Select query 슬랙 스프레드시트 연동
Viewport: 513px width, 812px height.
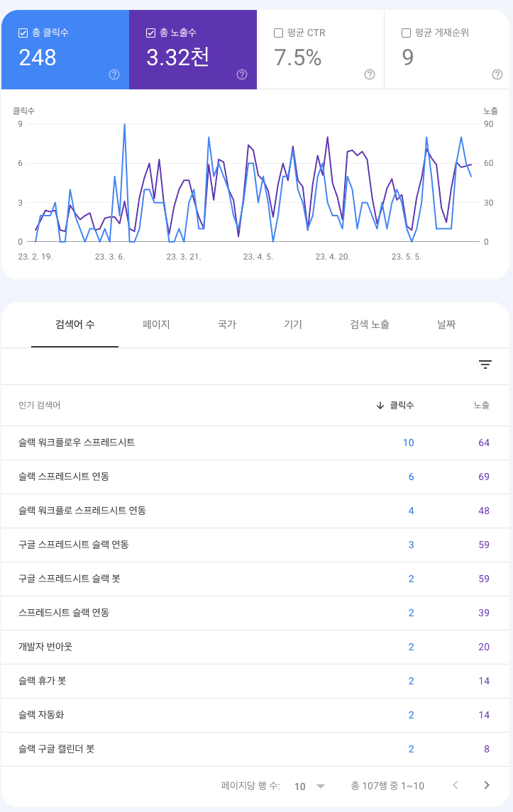point(64,477)
